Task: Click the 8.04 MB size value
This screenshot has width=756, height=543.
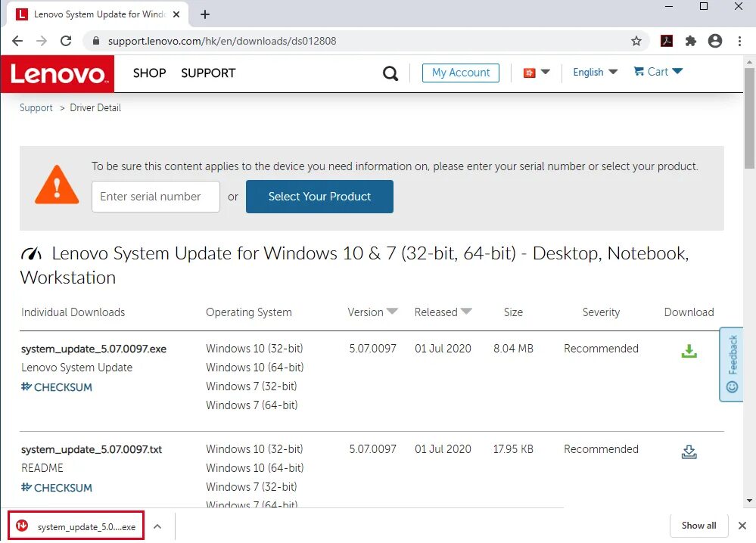Action: pyautogui.click(x=513, y=349)
